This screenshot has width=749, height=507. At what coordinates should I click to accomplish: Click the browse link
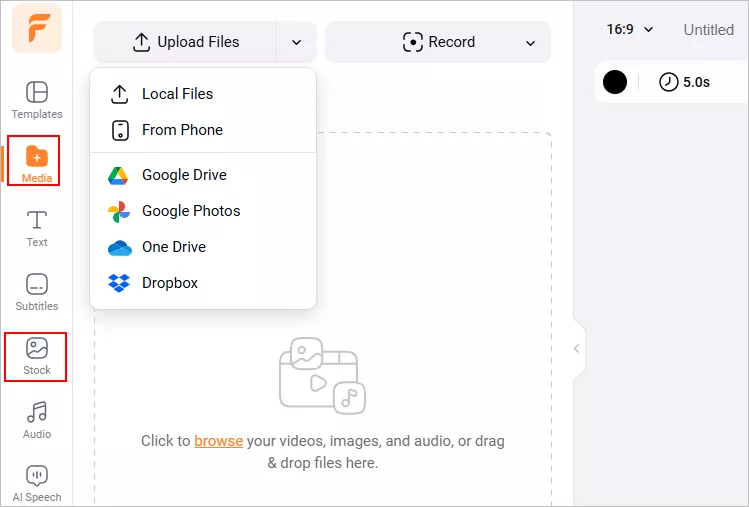(x=218, y=441)
